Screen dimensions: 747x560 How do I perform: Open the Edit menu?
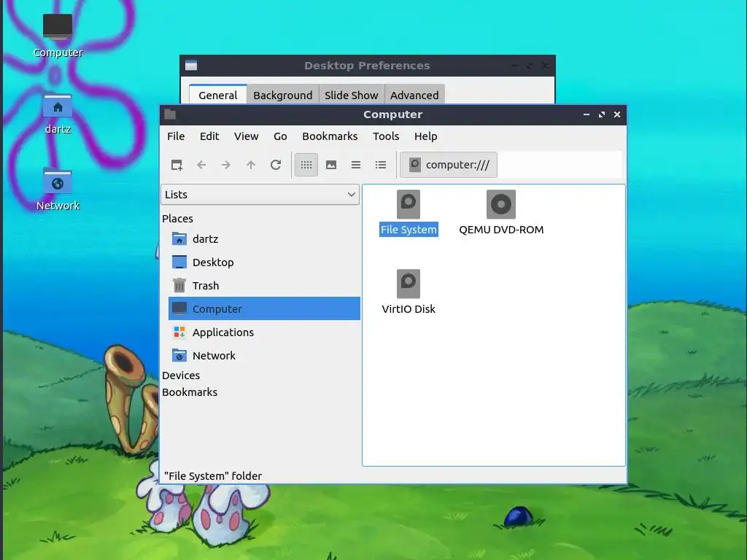coord(209,136)
